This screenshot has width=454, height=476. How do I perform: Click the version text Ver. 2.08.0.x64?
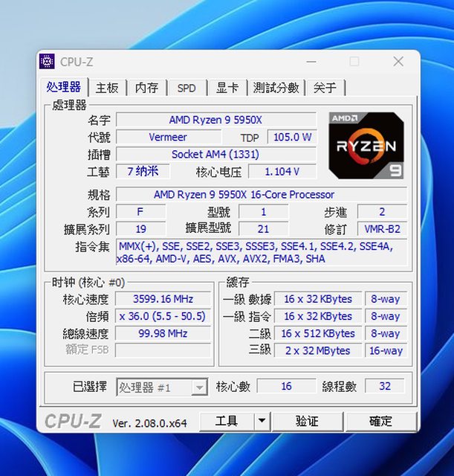click(x=149, y=423)
